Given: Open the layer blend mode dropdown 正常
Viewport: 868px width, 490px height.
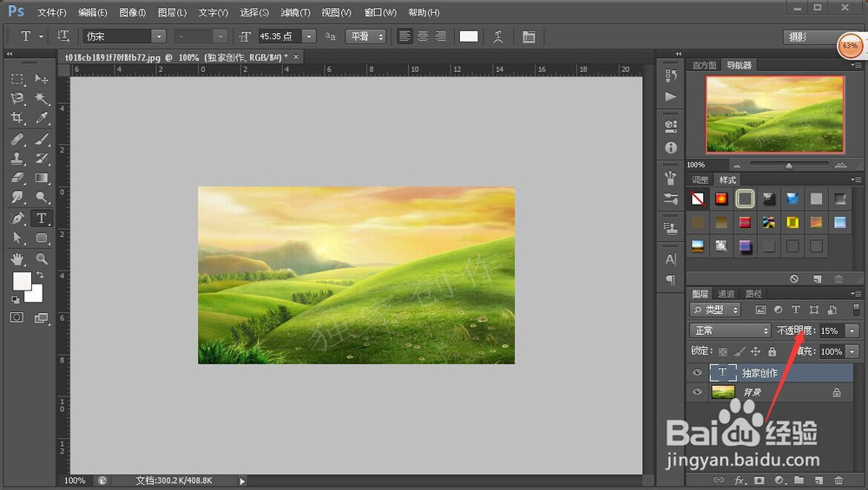Looking at the screenshot, I should pyautogui.click(x=730, y=330).
